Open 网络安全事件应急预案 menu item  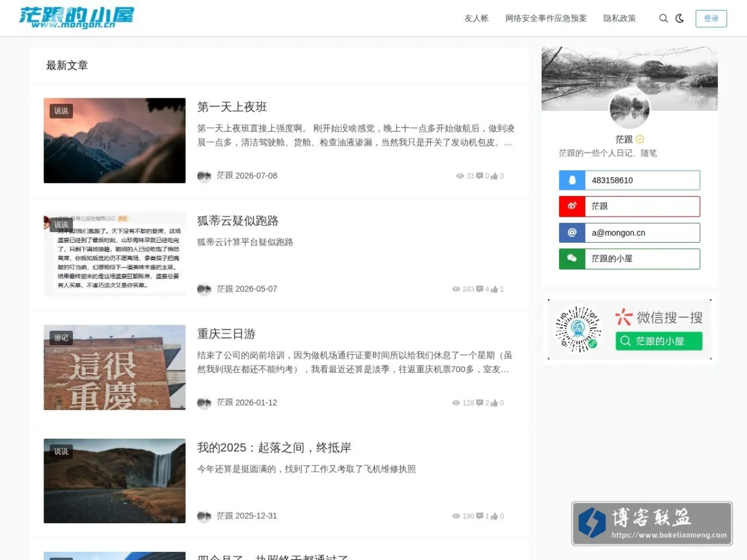[x=546, y=19]
